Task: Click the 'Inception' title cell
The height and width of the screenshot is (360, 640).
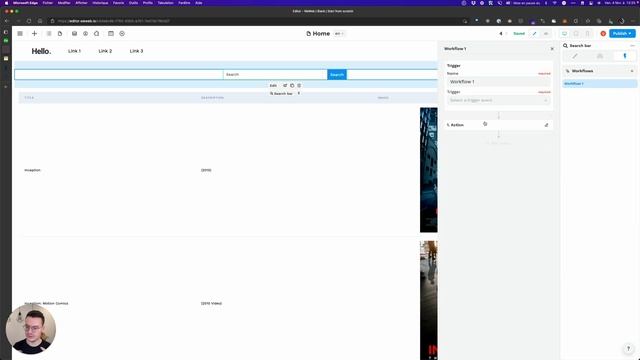Action: coord(32,170)
